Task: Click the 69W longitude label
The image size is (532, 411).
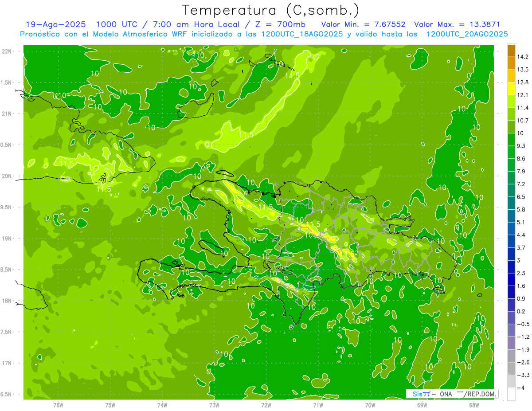Action: (x=422, y=405)
